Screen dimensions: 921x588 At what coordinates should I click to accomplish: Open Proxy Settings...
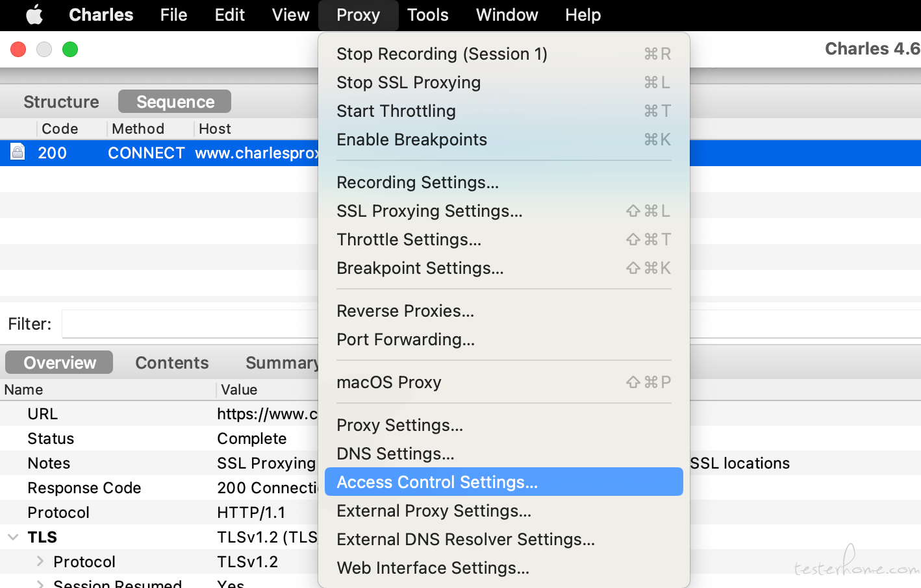click(503, 425)
